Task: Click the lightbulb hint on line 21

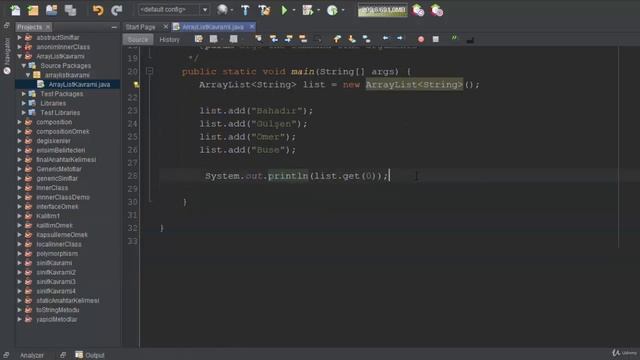Action: pos(136,84)
